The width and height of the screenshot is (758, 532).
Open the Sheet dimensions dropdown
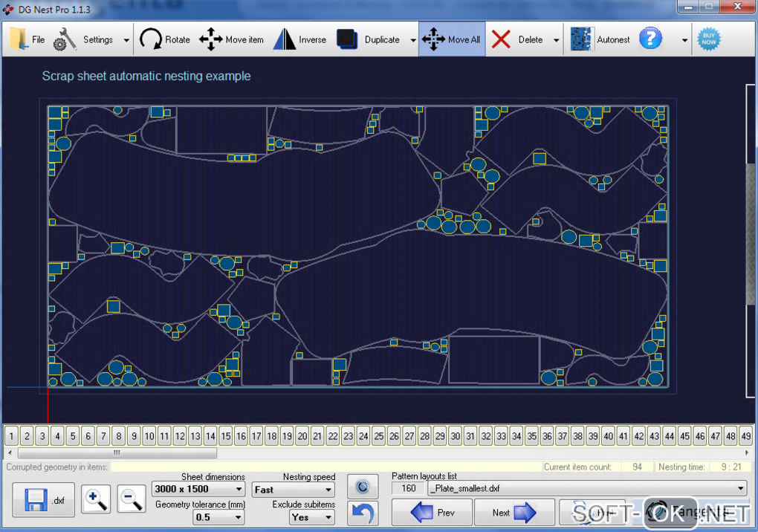click(x=239, y=490)
